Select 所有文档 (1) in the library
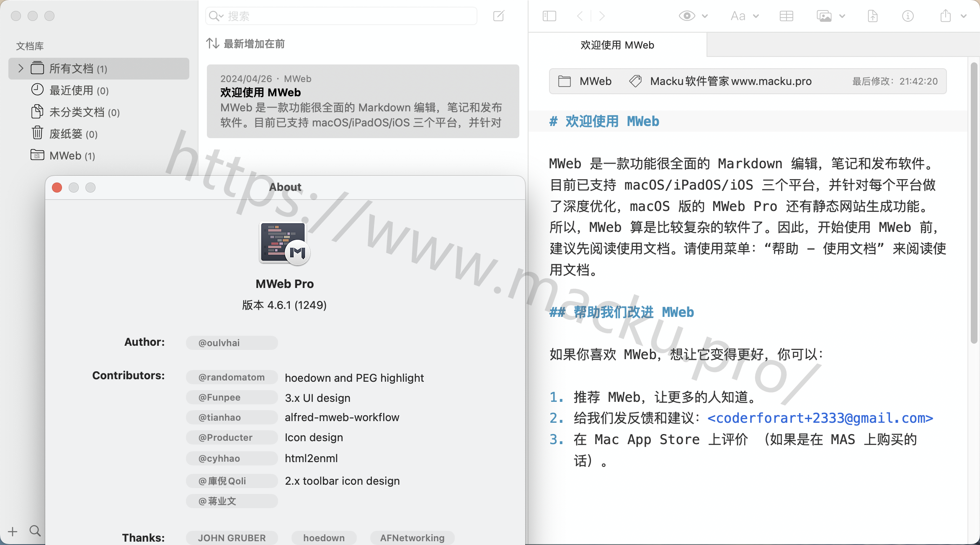 (99, 68)
